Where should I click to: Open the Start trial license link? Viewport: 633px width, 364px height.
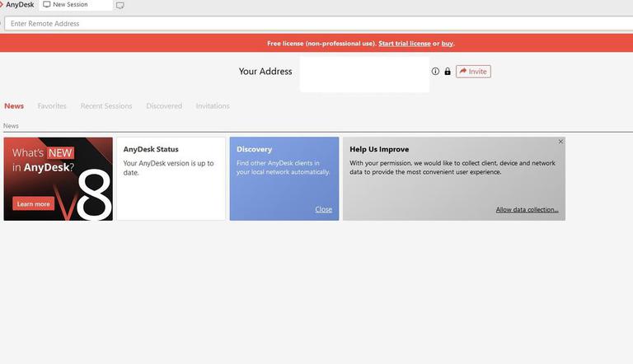[x=405, y=44]
